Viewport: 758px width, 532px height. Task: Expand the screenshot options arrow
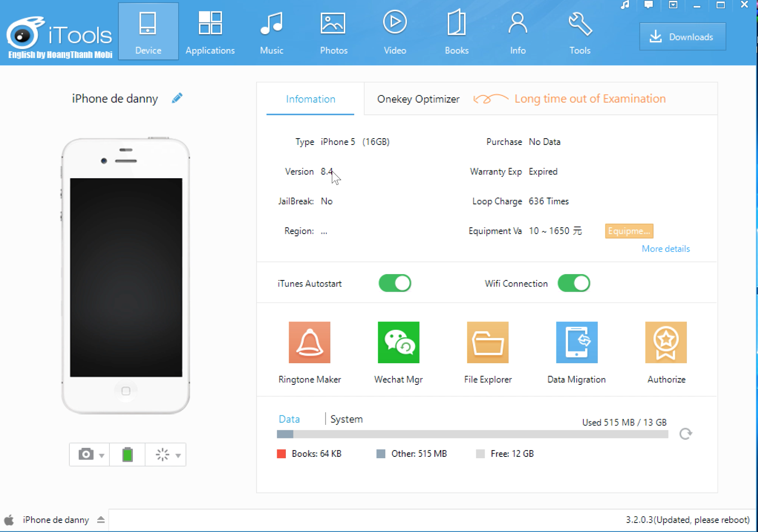pos(102,455)
